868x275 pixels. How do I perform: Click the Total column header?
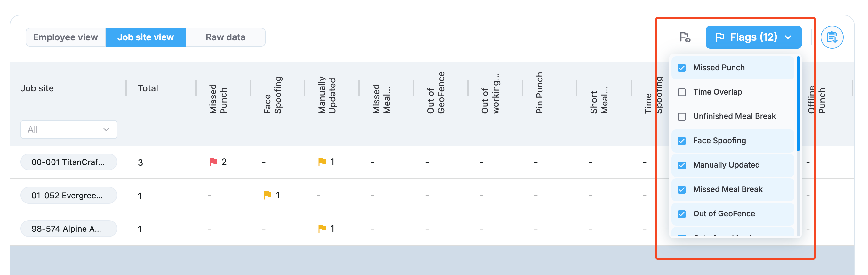tap(148, 88)
